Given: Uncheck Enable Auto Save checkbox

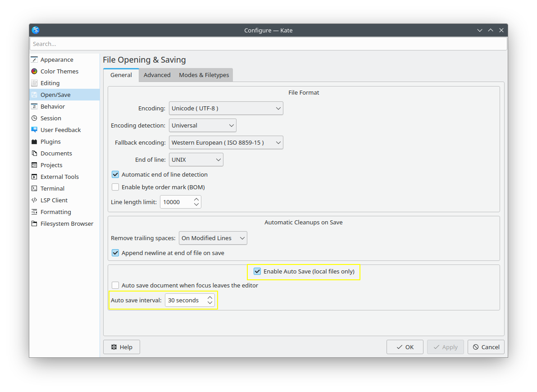Looking at the screenshot, I should click(257, 271).
